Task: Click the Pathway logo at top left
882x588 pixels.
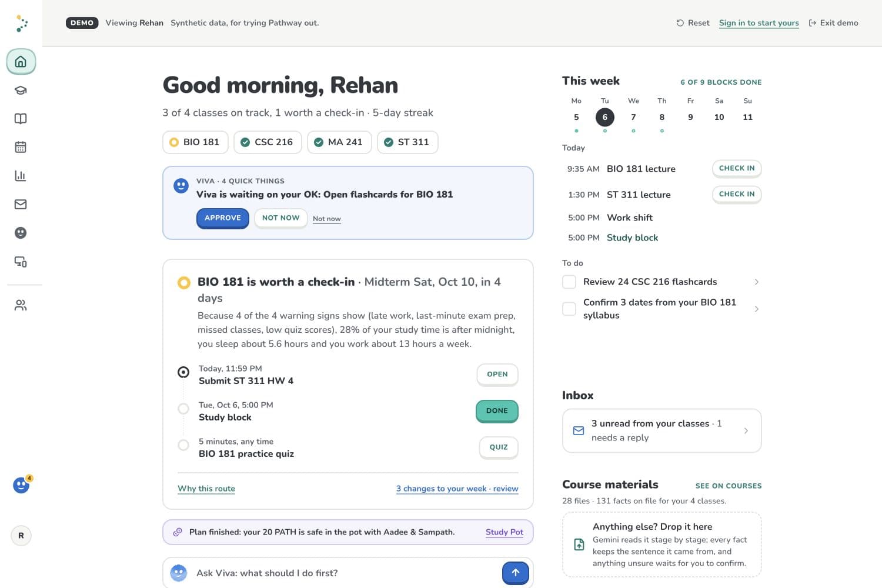Action: tap(22, 24)
